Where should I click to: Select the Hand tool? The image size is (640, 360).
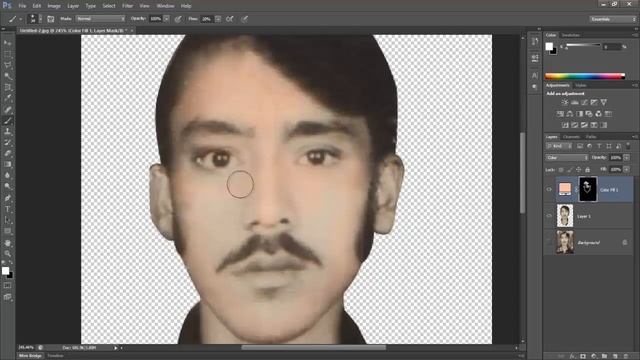(7, 243)
